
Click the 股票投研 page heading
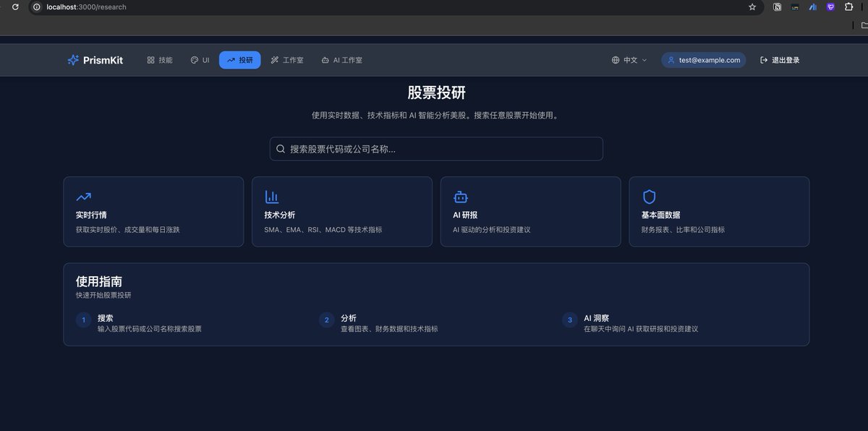coord(436,93)
